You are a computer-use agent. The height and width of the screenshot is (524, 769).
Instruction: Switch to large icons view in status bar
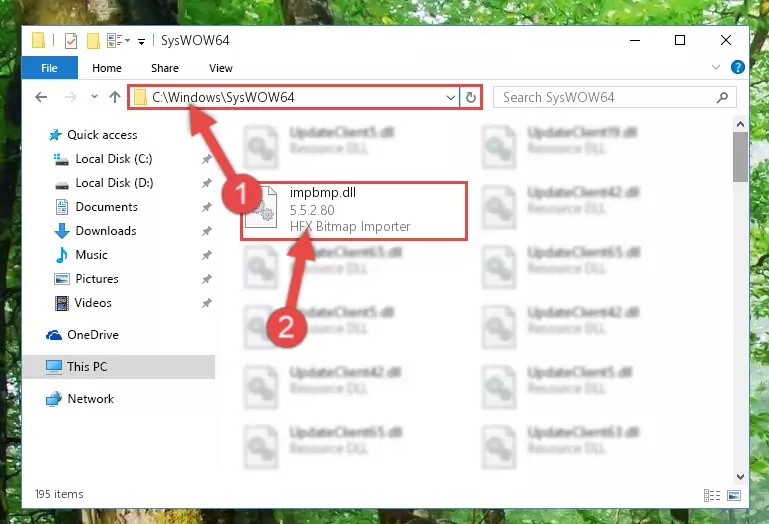[x=734, y=496]
